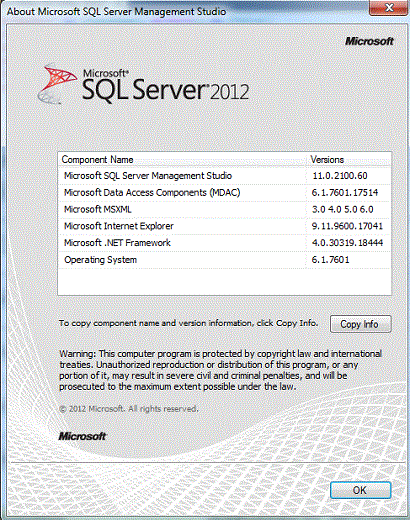Click the copyright warning paragraph
Screen dimensions: 410x520
[x=220, y=370]
